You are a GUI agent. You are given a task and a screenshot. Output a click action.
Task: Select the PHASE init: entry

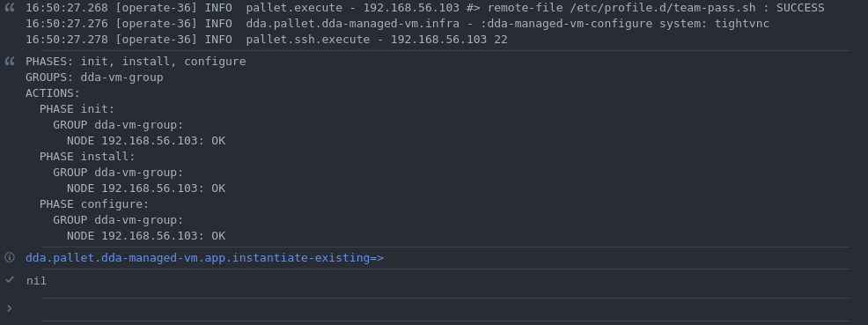77,109
